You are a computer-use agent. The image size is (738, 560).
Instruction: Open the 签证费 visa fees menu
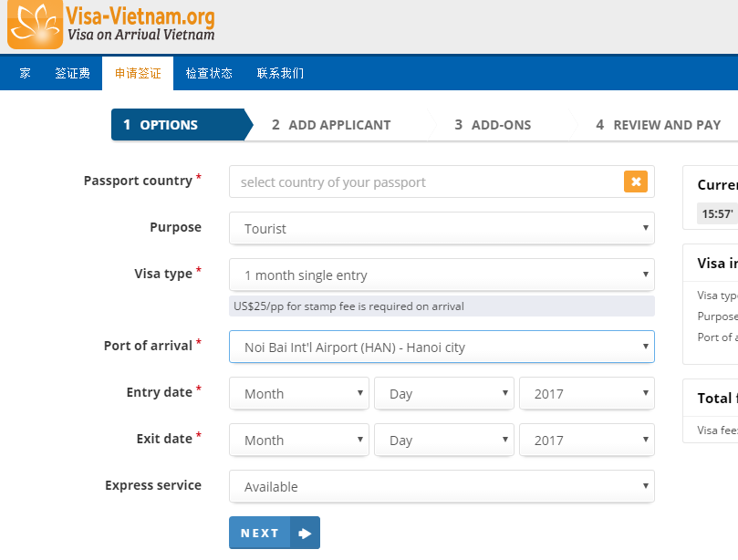point(72,73)
